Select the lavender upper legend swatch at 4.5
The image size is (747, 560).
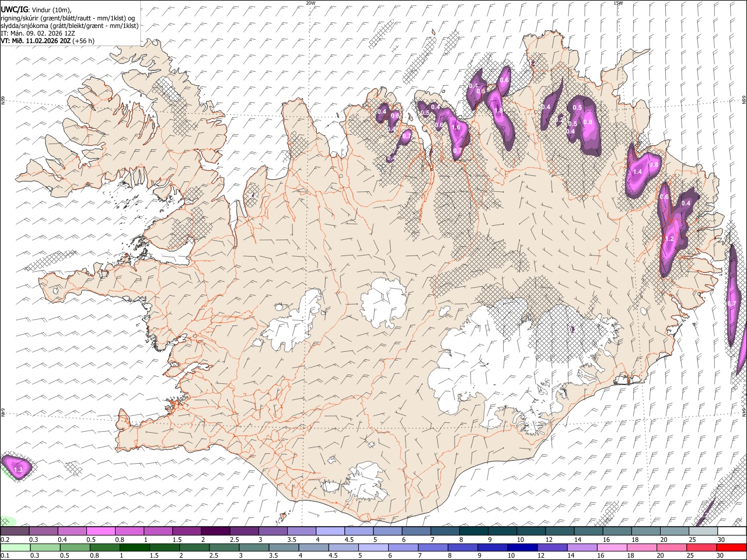pos(358,531)
